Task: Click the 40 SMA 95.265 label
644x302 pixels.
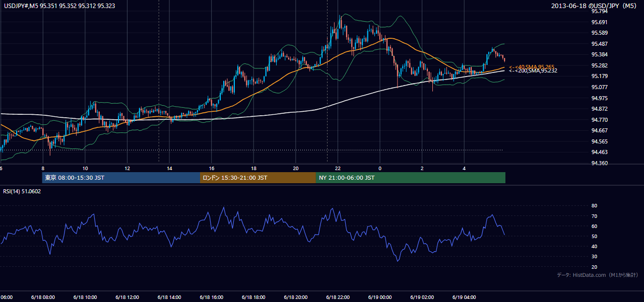Action: coord(532,66)
